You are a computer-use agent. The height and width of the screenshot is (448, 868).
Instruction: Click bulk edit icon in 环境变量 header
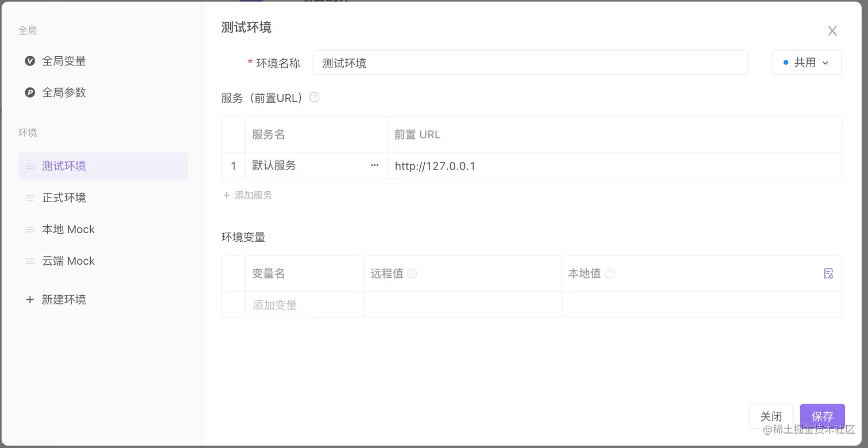[828, 273]
